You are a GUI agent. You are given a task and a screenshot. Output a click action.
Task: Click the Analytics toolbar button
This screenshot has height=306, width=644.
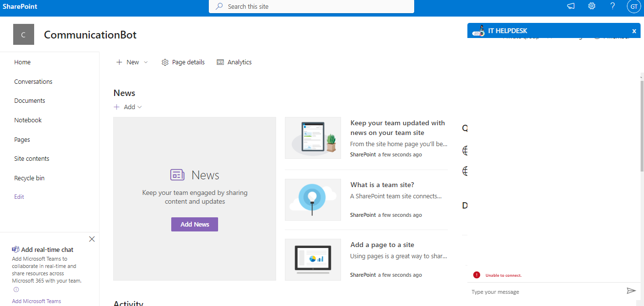point(234,62)
